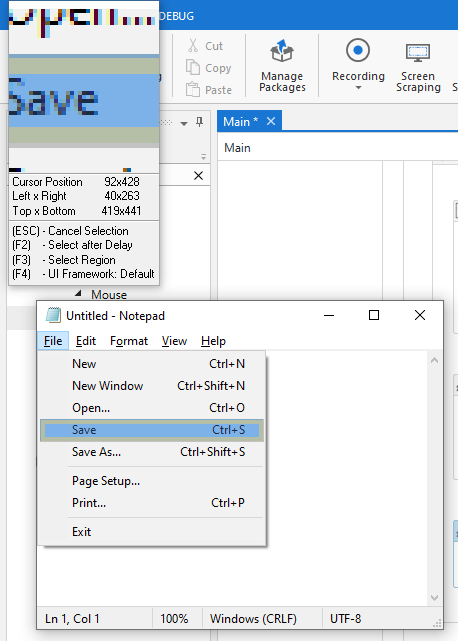Click the Left x Right value 40x263
The height and width of the screenshot is (641, 458).
(x=122, y=196)
